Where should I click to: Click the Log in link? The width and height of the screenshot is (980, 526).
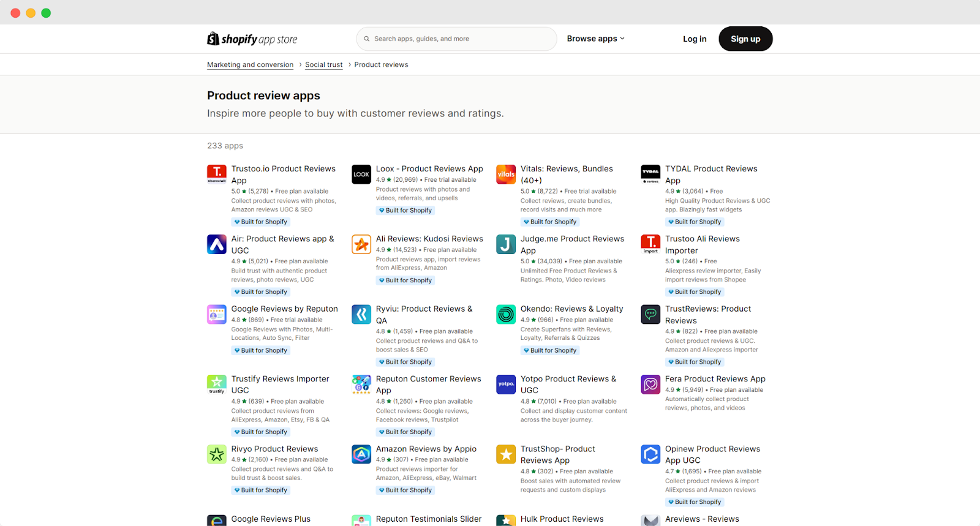point(695,39)
